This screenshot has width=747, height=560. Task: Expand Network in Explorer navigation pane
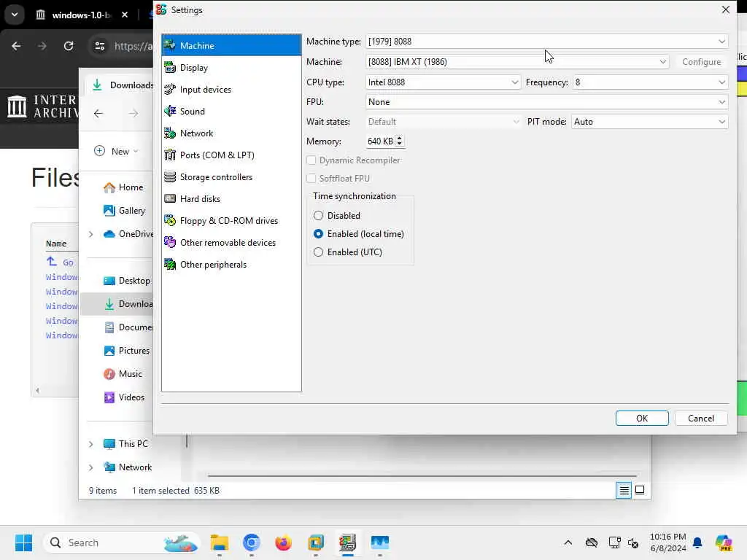point(90,467)
